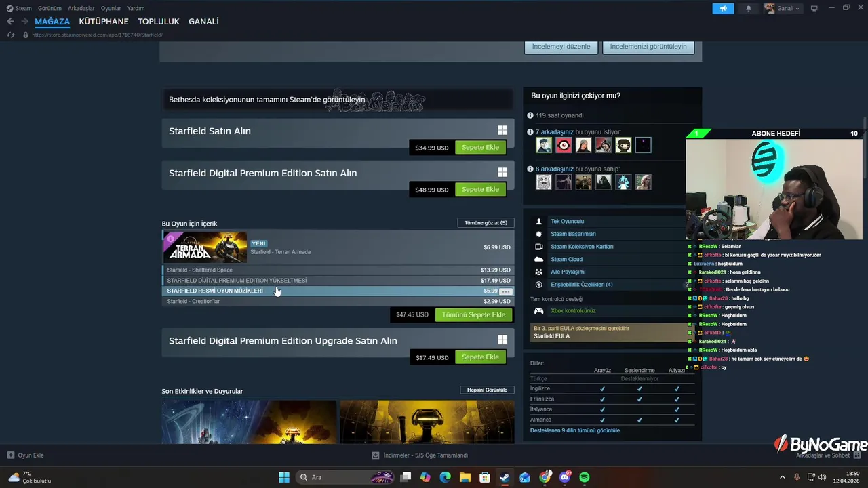Screen dimensions: 868x488
Task: Switch to the KÜTÜPHANE tab
Action: click(x=104, y=22)
